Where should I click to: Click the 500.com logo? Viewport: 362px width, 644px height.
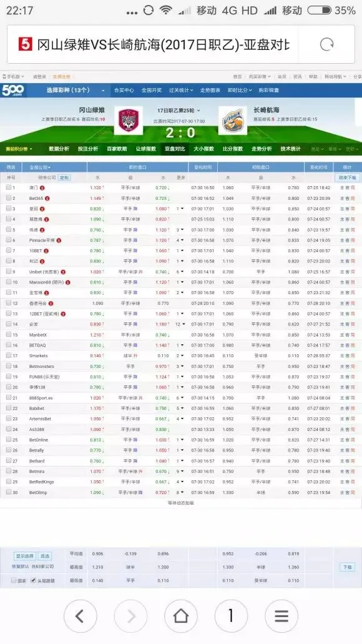12,90
